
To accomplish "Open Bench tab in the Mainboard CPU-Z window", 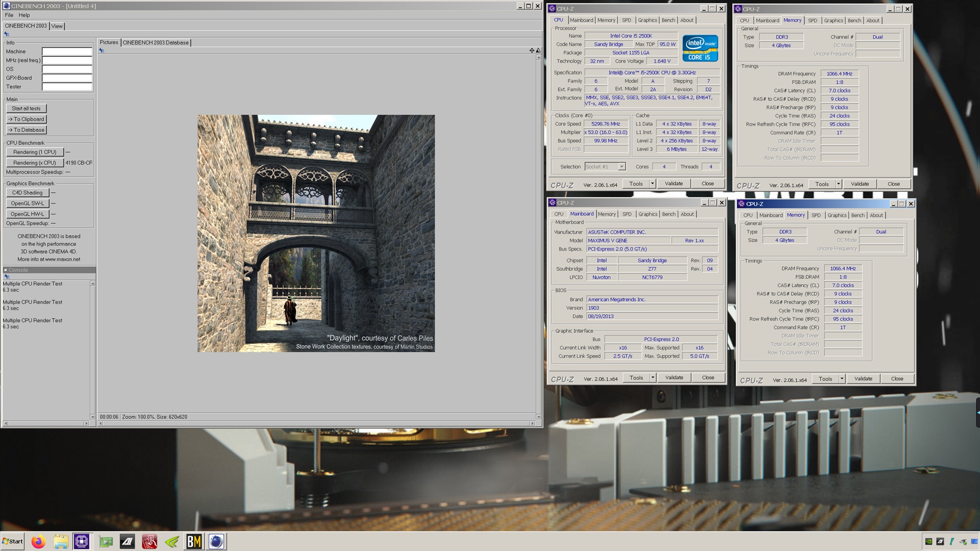I will pos(668,214).
